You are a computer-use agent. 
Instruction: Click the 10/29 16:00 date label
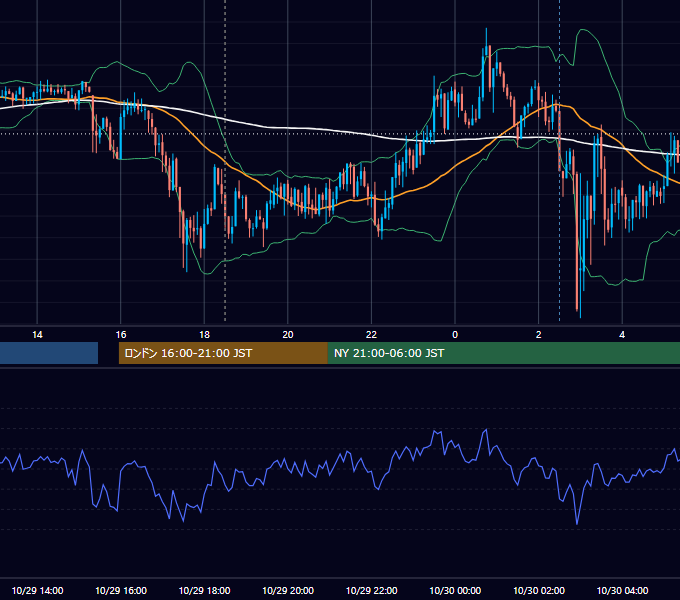click(121, 590)
